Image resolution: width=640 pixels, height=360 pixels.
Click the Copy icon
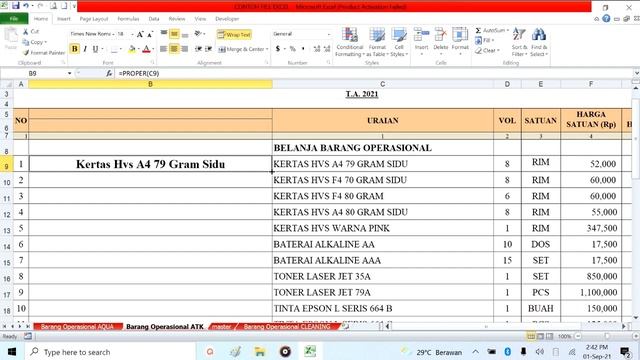(x=26, y=42)
